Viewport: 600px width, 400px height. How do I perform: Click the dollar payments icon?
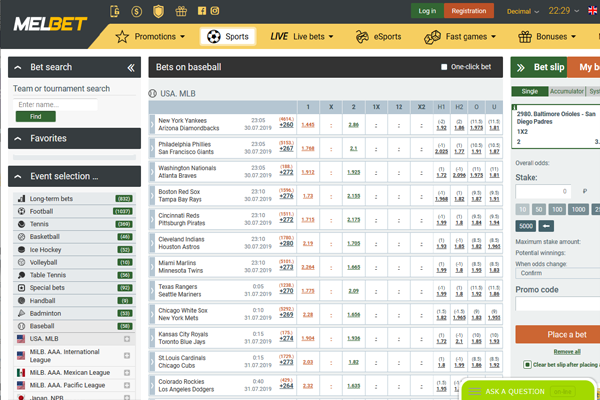pyautogui.click(x=136, y=11)
